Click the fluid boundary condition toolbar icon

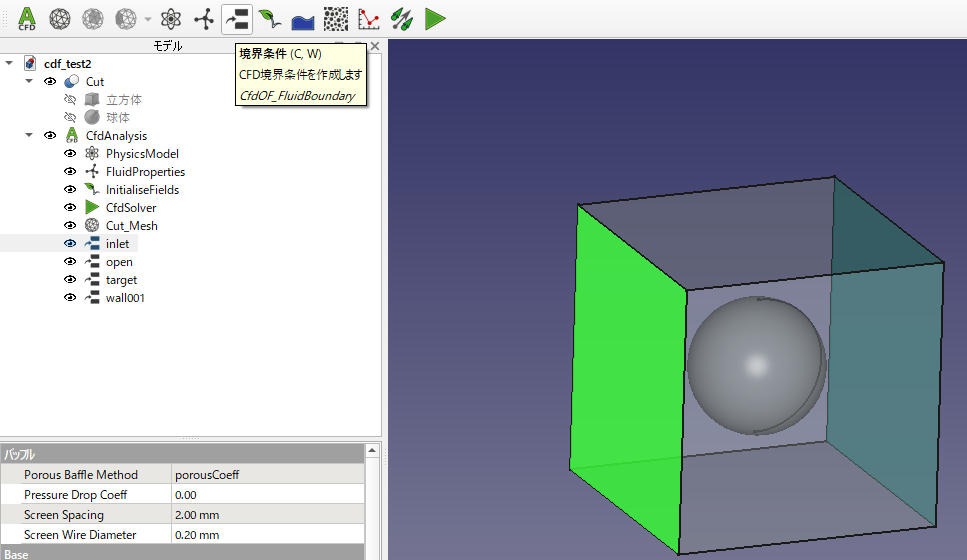point(236,17)
